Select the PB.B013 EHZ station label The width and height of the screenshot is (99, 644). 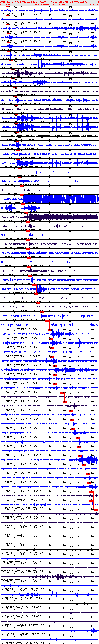point(6,41)
